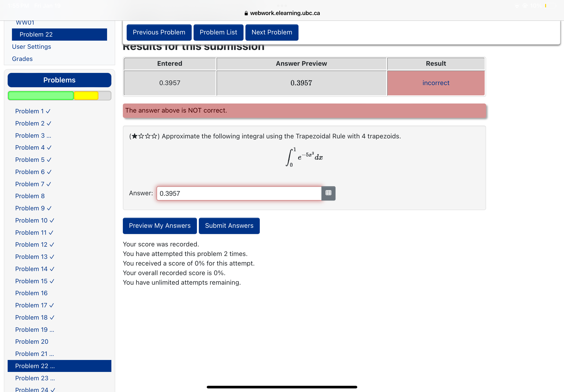
Task: Expand Problem 3 subitems
Action: (49, 136)
